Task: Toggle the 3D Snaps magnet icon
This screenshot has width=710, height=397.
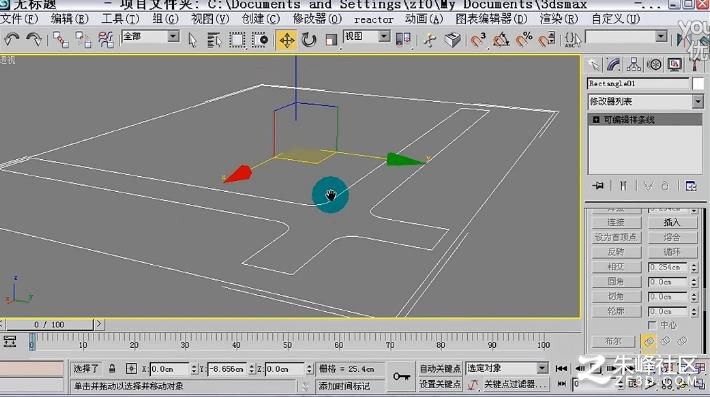Action: [478, 40]
